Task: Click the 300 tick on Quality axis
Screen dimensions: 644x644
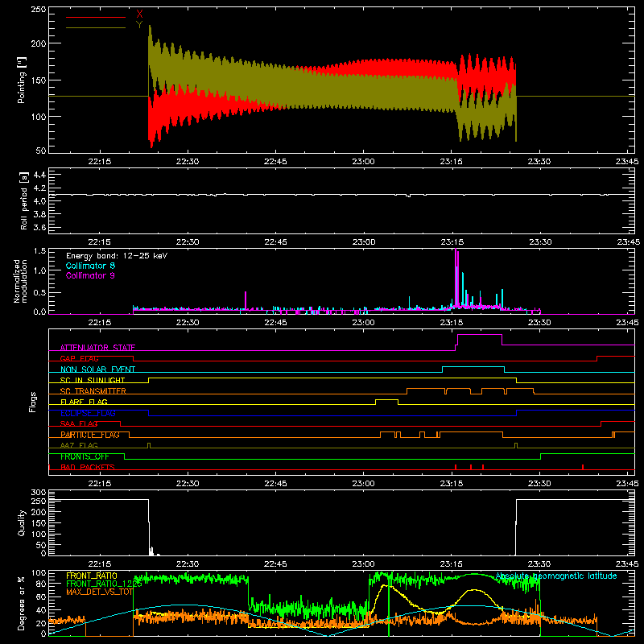Action: pyautogui.click(x=39, y=492)
